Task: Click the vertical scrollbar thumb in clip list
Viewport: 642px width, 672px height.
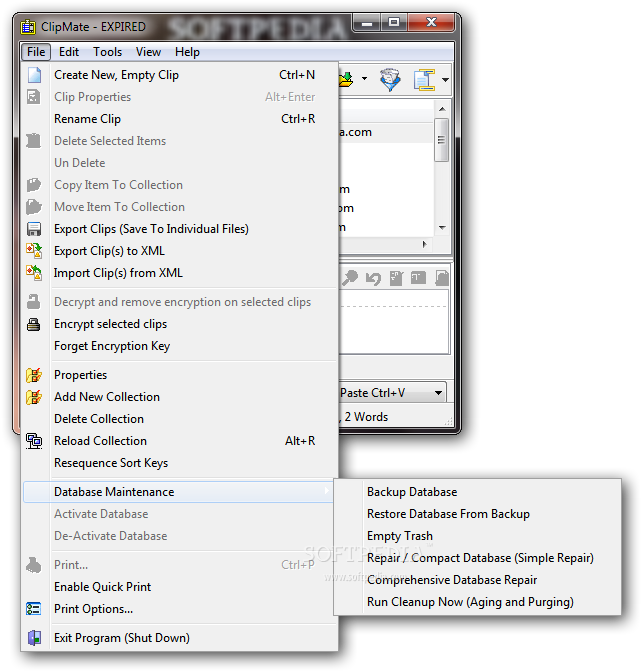Action: click(x=441, y=140)
